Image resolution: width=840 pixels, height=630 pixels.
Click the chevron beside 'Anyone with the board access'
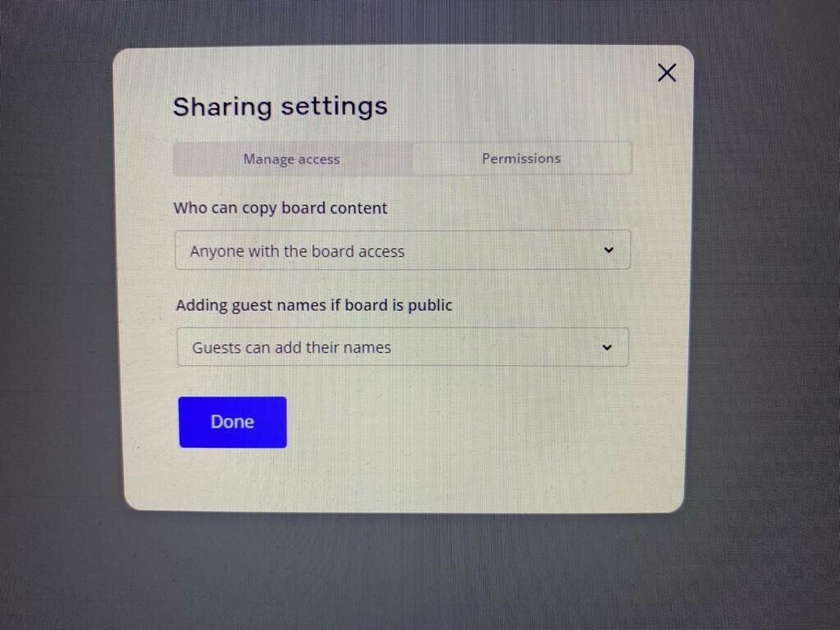(x=609, y=250)
